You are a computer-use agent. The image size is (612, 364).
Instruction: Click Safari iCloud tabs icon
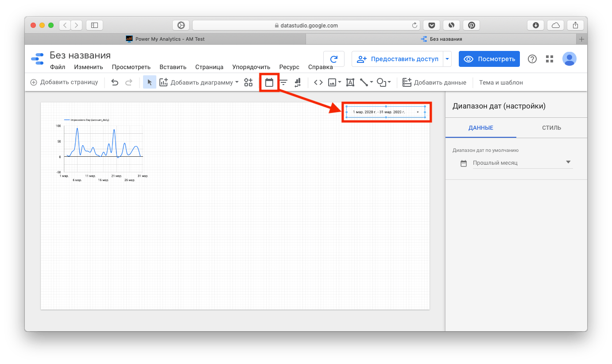(555, 25)
